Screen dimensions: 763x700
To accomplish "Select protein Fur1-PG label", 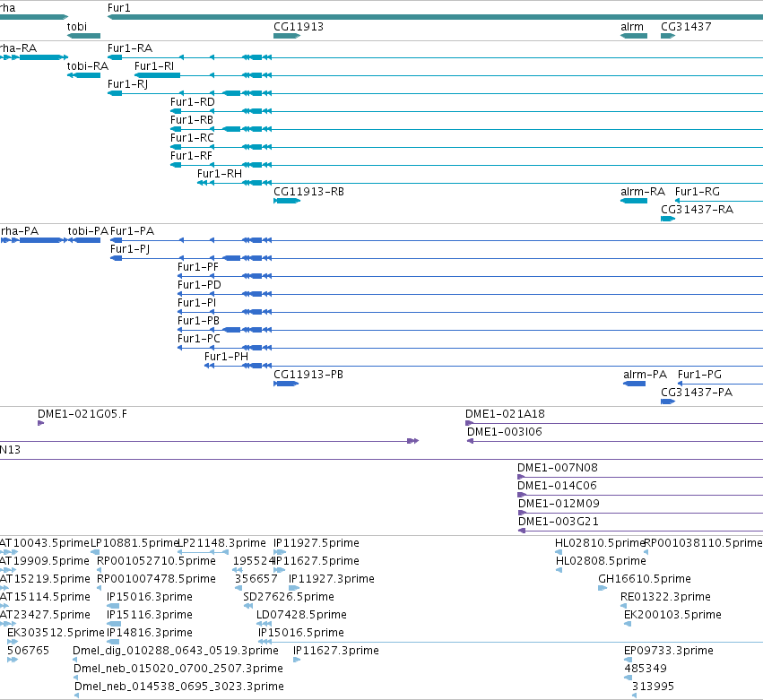I will tap(699, 375).
